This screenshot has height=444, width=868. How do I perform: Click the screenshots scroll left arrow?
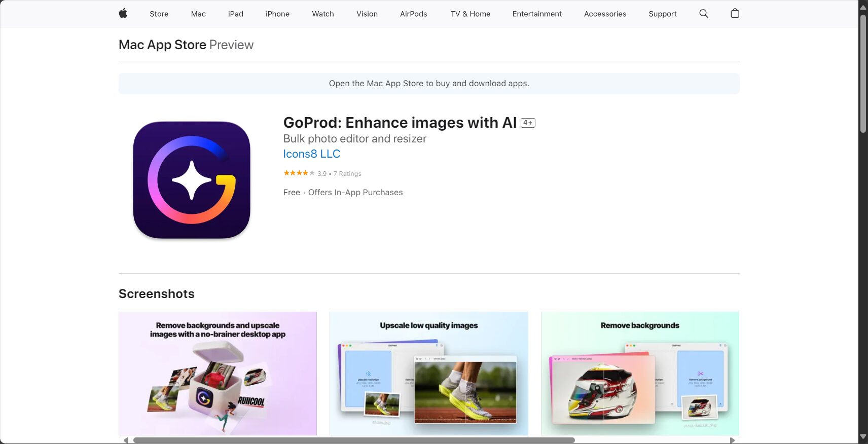[x=125, y=440]
